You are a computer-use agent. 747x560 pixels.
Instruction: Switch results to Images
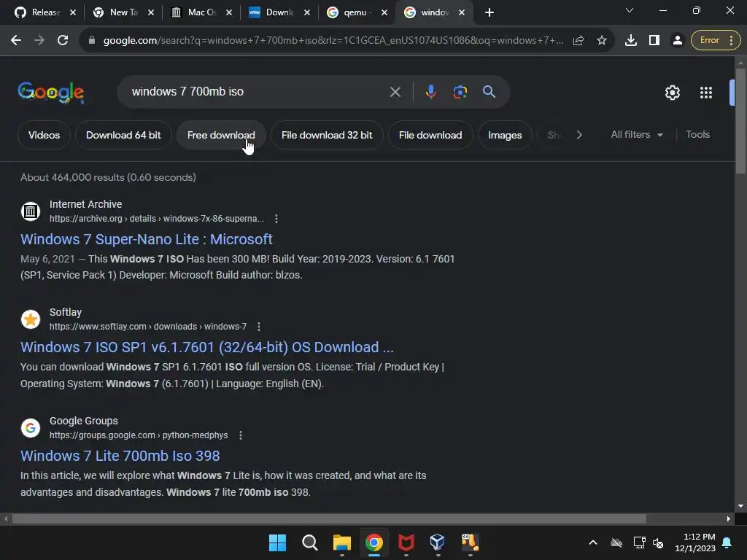pyautogui.click(x=505, y=135)
